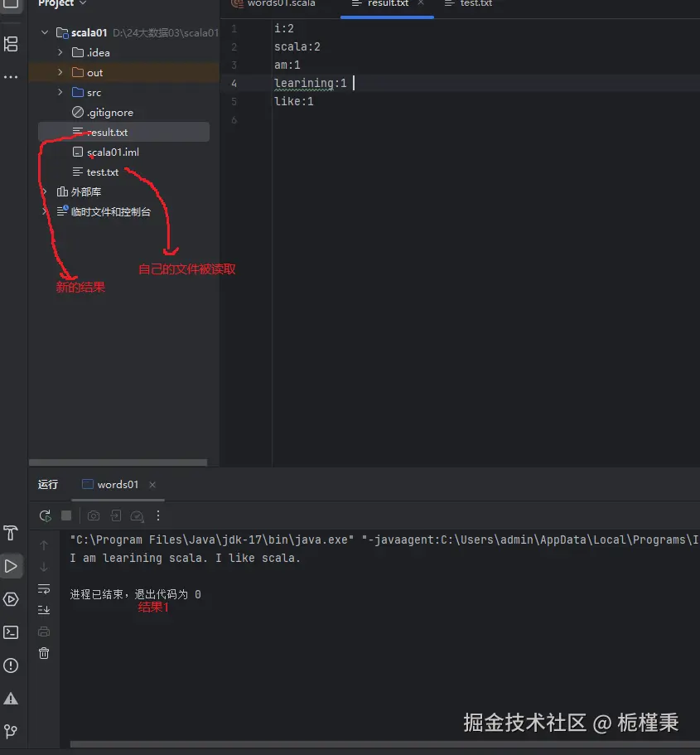Click the print console output icon
The image size is (700, 755).
[x=44, y=632]
